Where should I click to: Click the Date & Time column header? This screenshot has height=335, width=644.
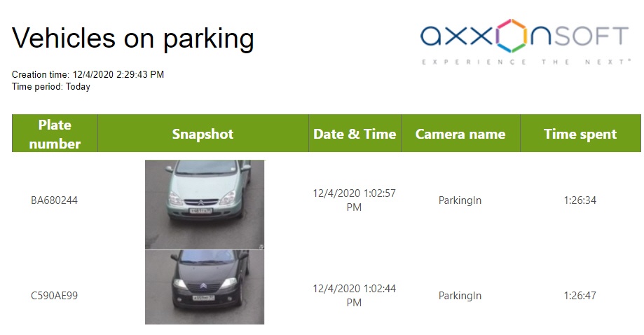pos(355,134)
